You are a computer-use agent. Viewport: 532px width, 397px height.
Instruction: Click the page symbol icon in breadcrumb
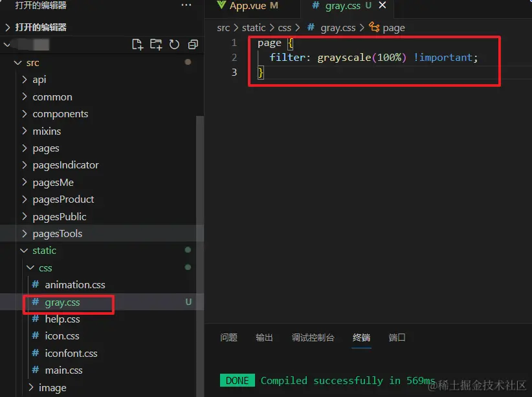tap(374, 27)
